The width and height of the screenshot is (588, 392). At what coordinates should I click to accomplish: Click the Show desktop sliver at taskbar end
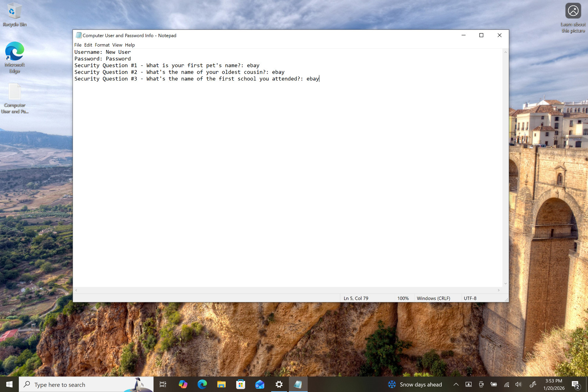pyautogui.click(x=587, y=384)
